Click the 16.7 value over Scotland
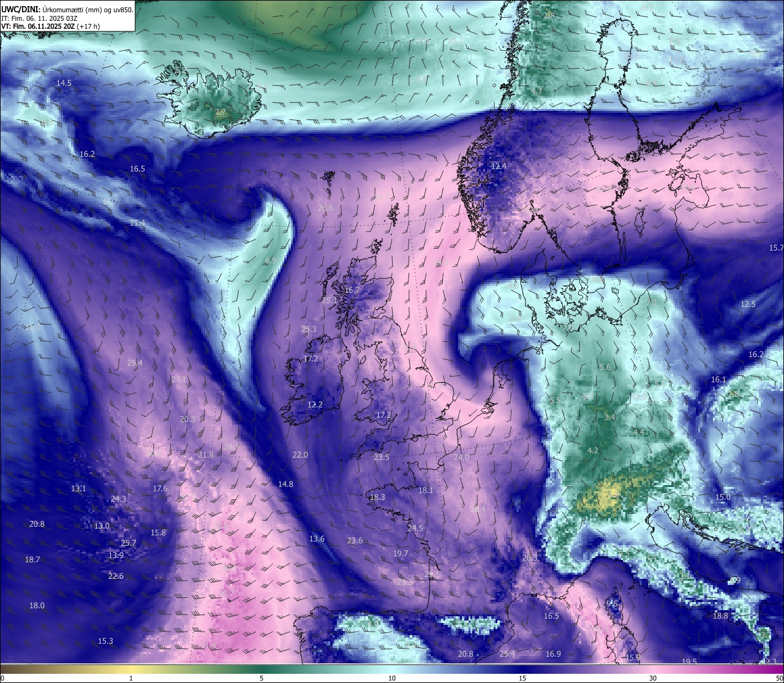 point(352,290)
